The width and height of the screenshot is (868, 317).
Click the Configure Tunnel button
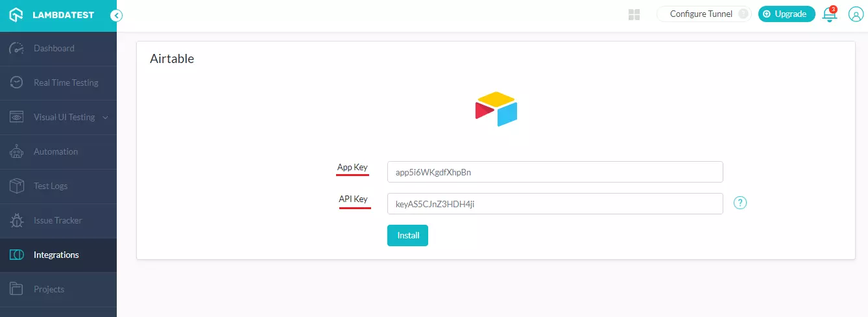pyautogui.click(x=704, y=14)
